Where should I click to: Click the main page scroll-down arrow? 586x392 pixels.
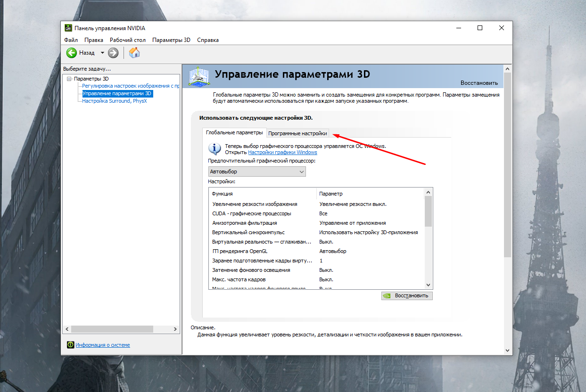click(508, 350)
